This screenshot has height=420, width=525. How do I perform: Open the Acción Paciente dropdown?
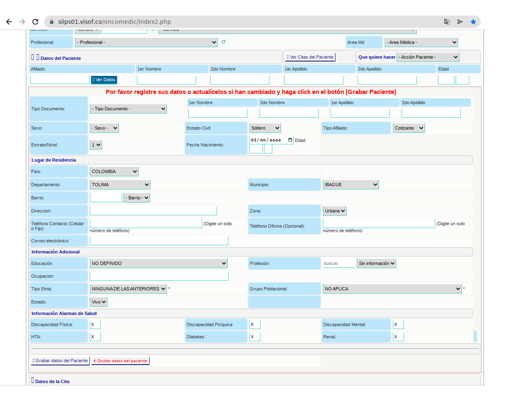[427, 57]
